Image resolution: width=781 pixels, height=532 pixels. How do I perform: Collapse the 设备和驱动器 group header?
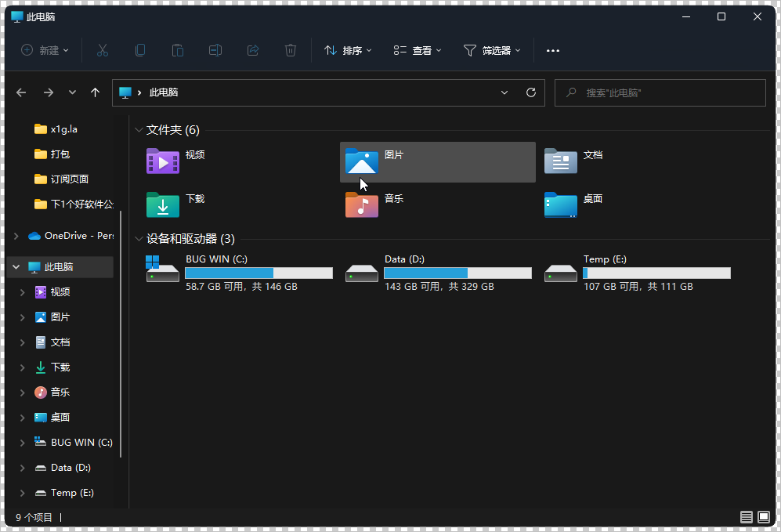pos(139,239)
